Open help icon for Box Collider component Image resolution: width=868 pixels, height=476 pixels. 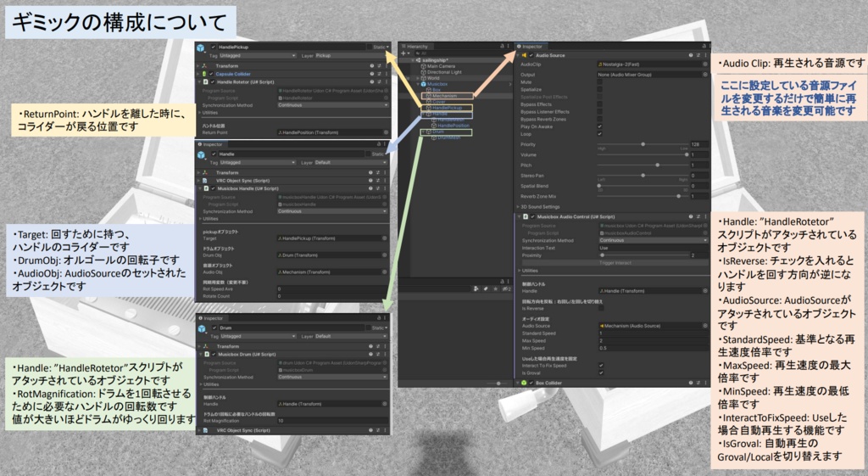pos(691,383)
